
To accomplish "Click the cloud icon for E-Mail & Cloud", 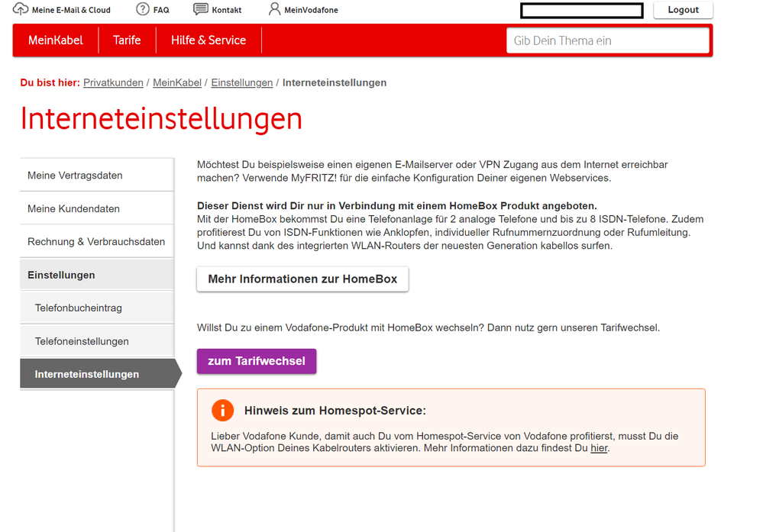I will tap(21, 10).
